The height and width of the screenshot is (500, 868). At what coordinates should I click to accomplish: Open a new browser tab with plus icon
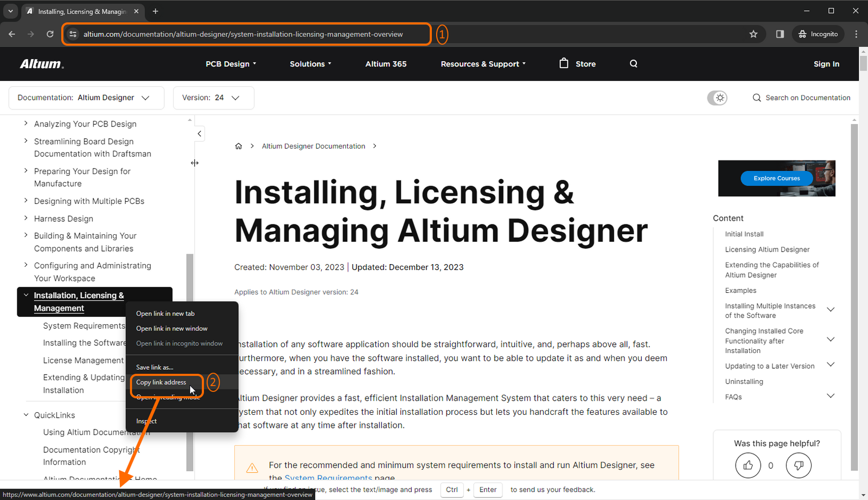pos(156,11)
